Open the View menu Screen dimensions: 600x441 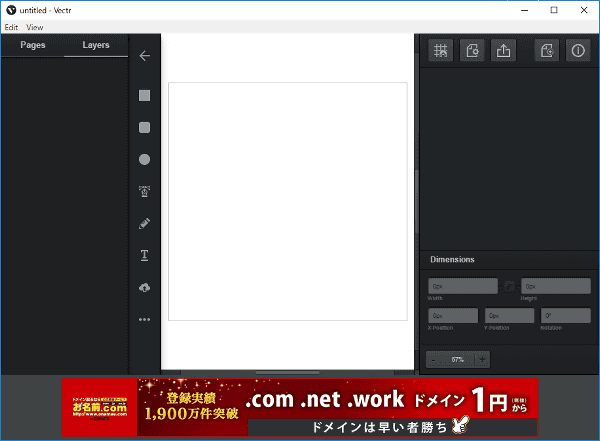tap(34, 27)
